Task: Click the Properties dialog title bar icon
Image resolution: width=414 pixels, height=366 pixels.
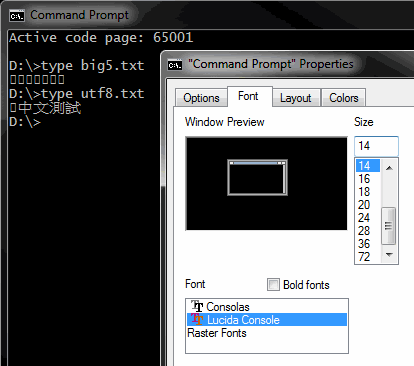Action: coord(175,65)
